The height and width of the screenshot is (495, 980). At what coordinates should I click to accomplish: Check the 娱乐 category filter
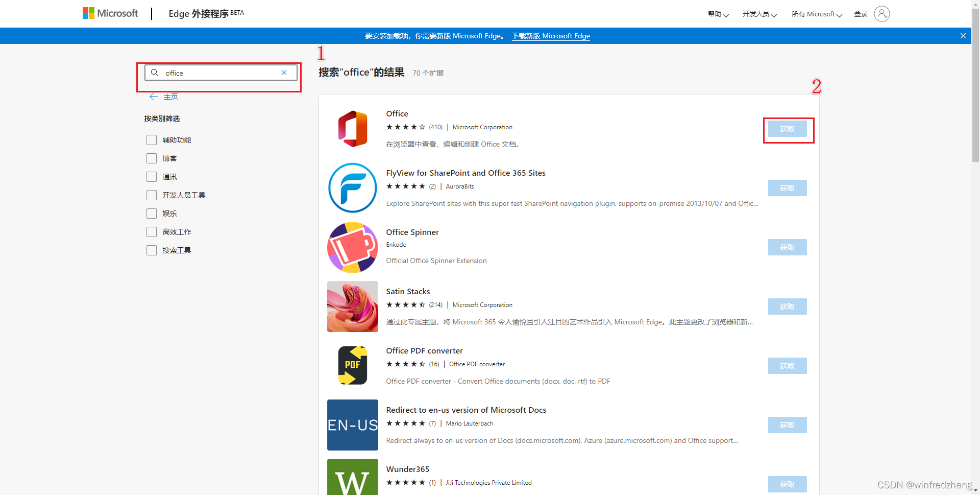pos(152,214)
